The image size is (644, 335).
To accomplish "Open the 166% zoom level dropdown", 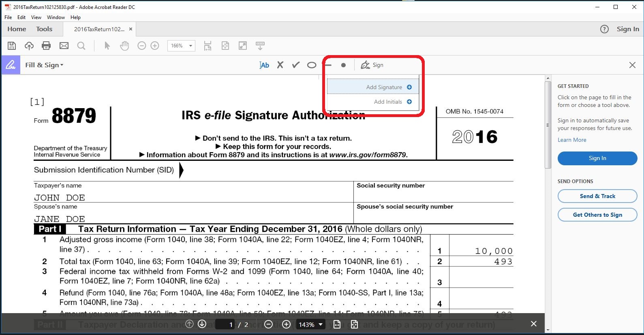I will click(181, 46).
